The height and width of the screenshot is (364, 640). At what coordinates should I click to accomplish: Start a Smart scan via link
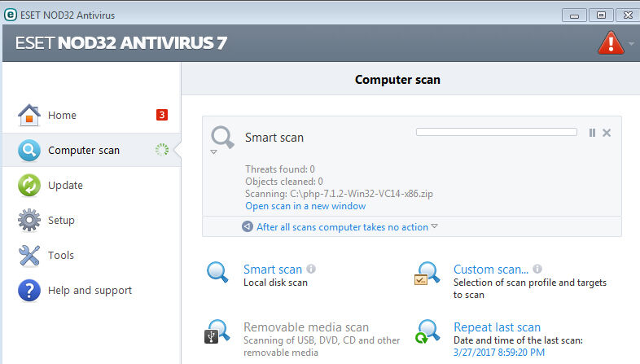click(x=273, y=270)
